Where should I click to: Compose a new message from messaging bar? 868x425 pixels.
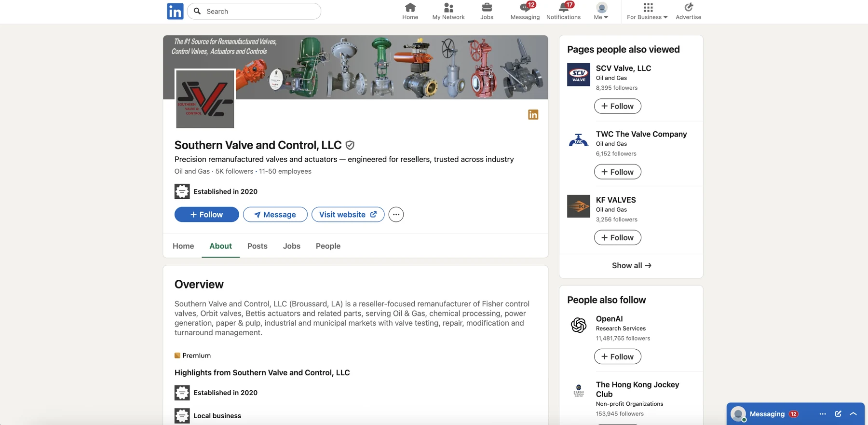pos(838,414)
